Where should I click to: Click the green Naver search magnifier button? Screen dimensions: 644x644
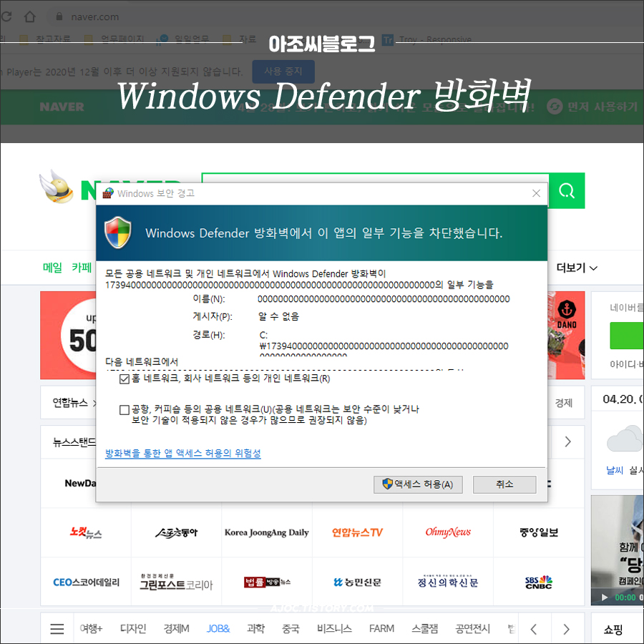[x=567, y=190]
